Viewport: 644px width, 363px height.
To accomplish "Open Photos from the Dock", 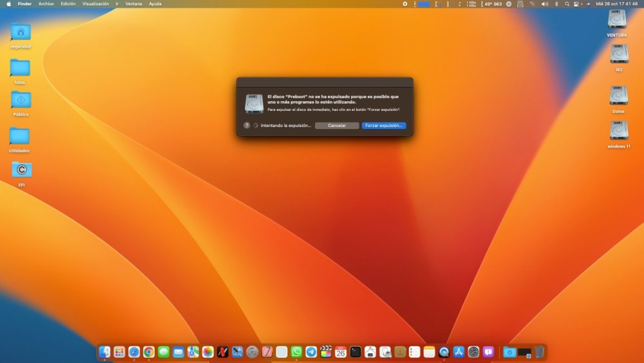I will (208, 352).
